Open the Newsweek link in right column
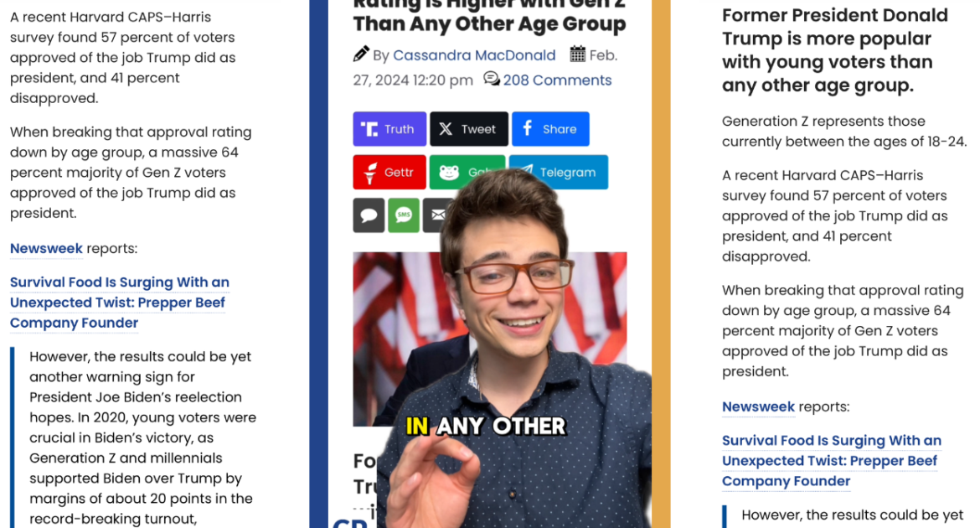 [x=758, y=406]
